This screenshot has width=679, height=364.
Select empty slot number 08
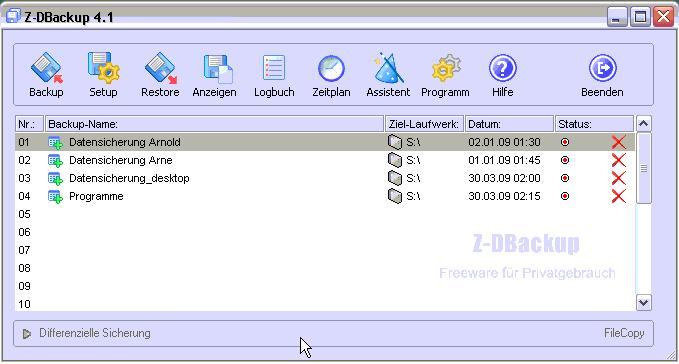click(x=25, y=268)
